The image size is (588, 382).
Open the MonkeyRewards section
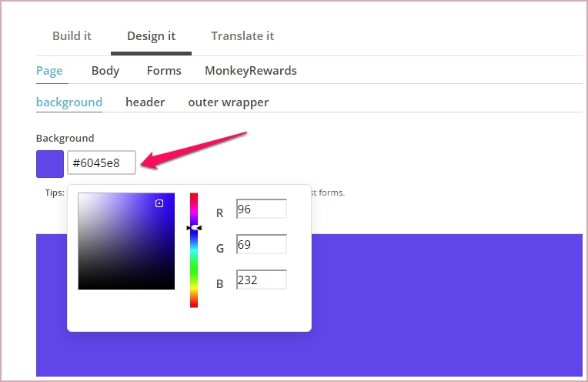click(250, 71)
